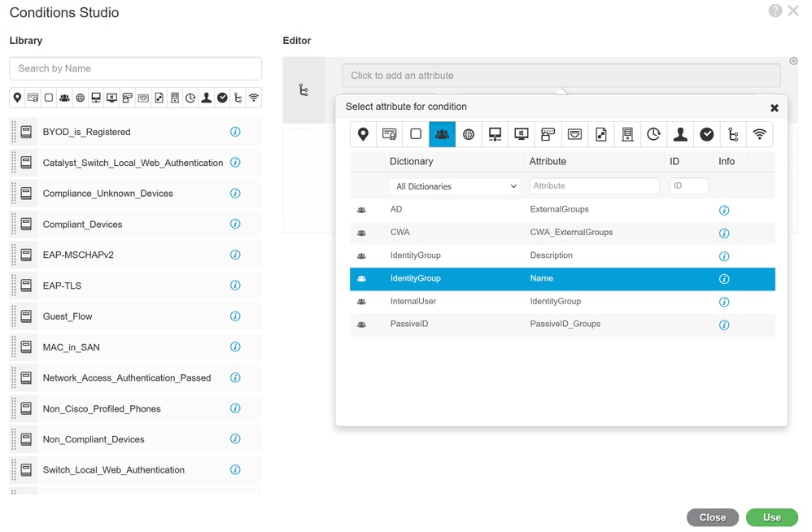Select IdentityGroup Description row
Screen dimensions: 812x532
click(x=562, y=255)
